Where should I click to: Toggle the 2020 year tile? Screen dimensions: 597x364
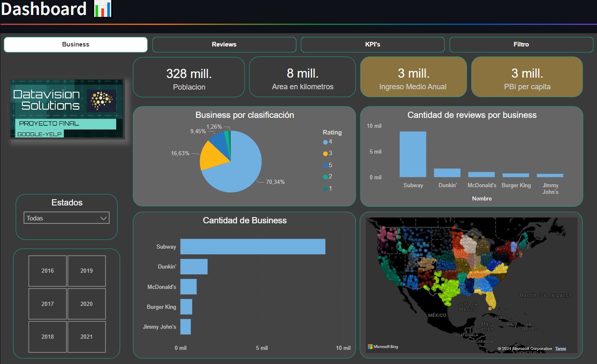click(x=86, y=304)
